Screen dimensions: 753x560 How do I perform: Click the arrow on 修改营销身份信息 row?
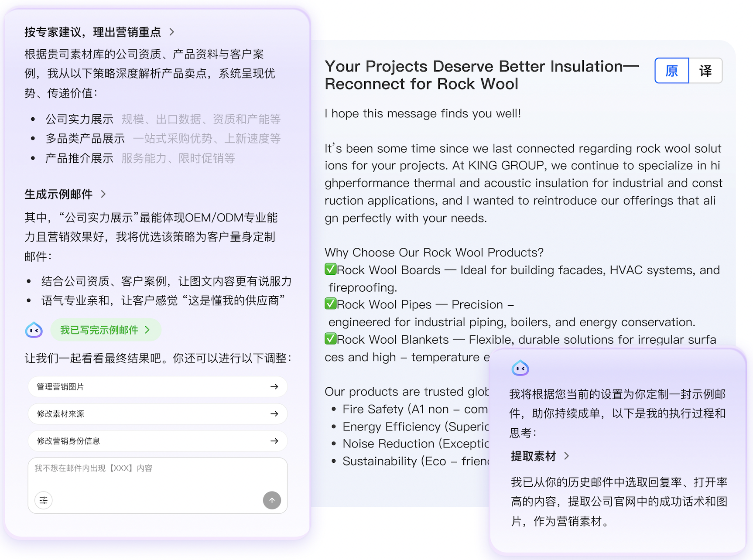click(x=274, y=441)
